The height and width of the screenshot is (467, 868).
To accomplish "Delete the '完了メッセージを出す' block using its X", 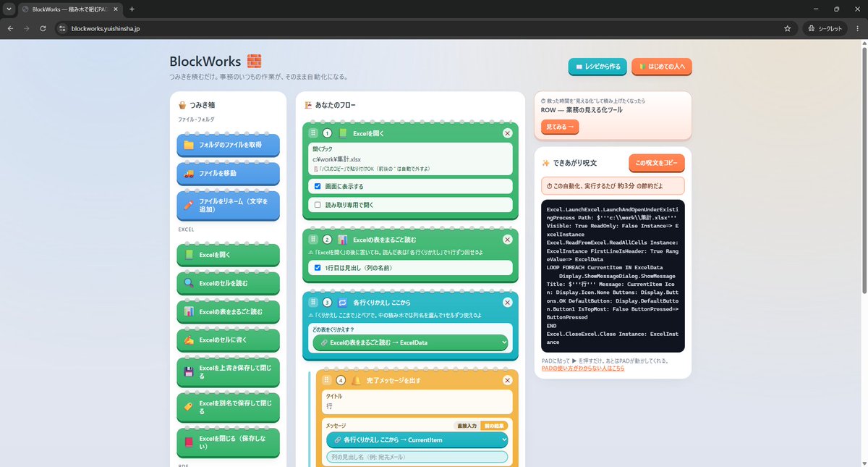I will click(507, 380).
